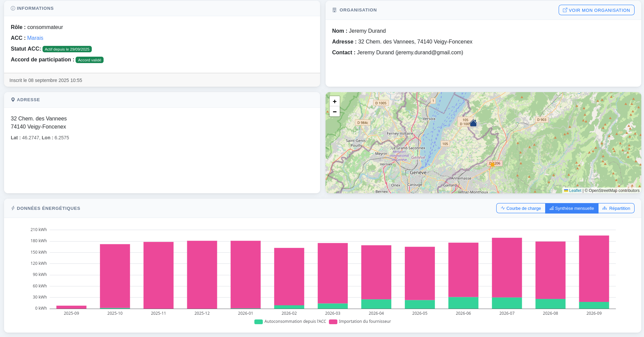Zoom out the map with minus button

coord(335,112)
